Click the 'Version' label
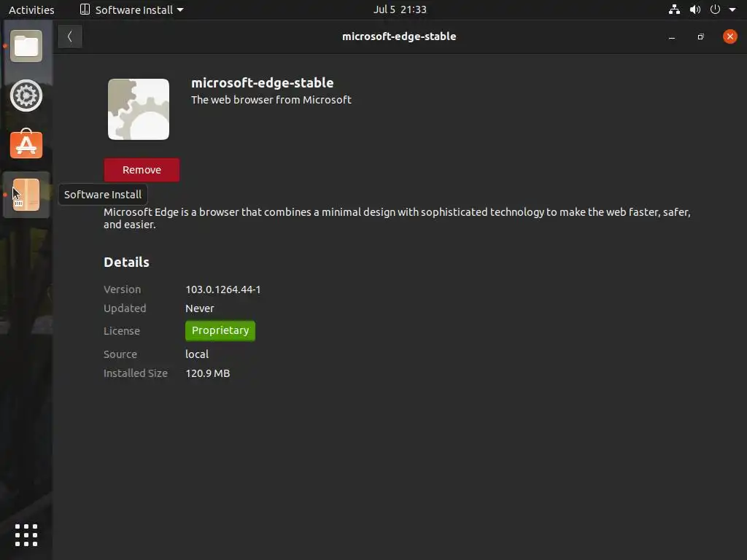The image size is (747, 560). pos(123,289)
